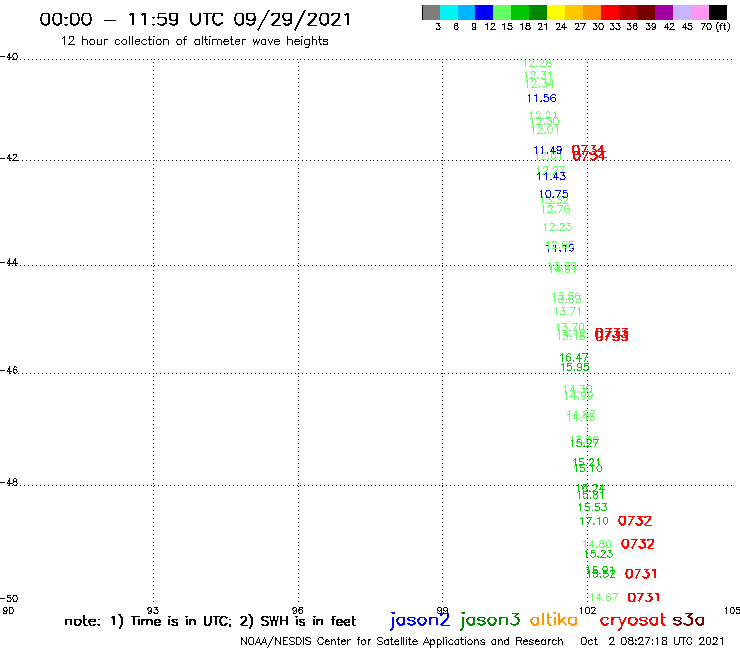The image size is (740, 650).
Task: Select the blue 11.43 wave height reading
Action: click(x=551, y=176)
